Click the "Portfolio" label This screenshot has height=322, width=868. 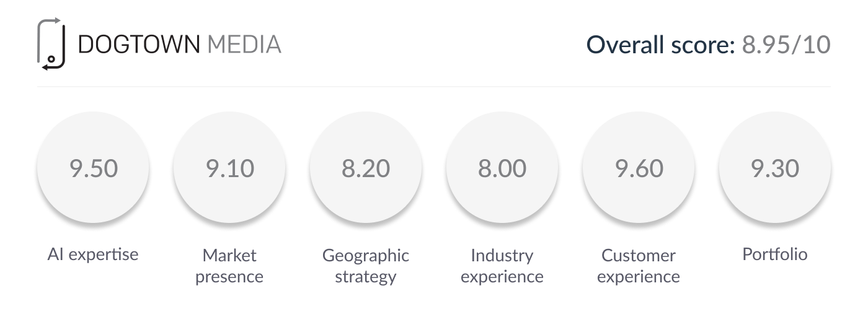pyautogui.click(x=775, y=254)
